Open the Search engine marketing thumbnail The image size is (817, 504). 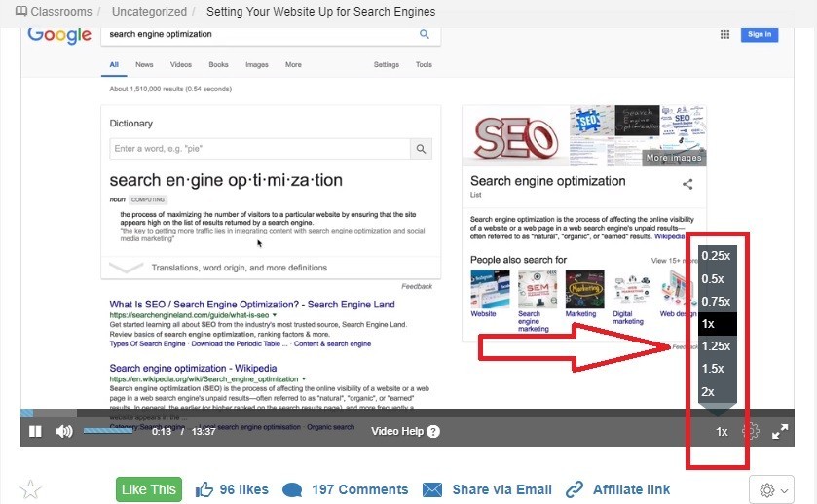(538, 289)
